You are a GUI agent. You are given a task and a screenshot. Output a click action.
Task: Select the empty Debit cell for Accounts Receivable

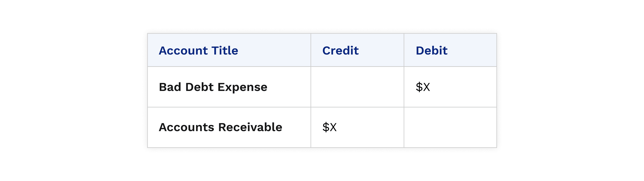tap(450, 127)
